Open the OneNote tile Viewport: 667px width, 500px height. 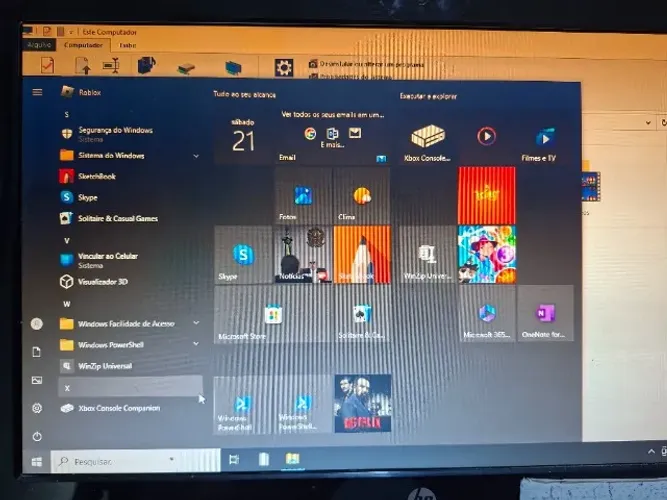545,314
